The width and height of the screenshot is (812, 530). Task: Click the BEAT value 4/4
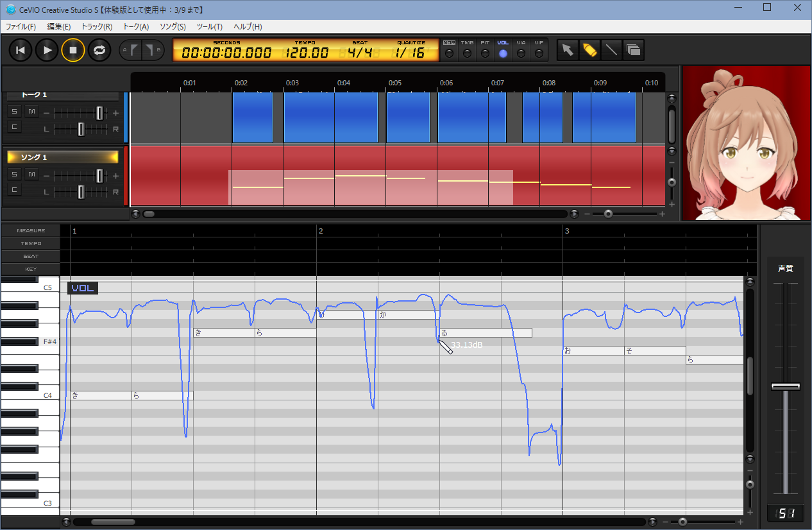(x=360, y=53)
